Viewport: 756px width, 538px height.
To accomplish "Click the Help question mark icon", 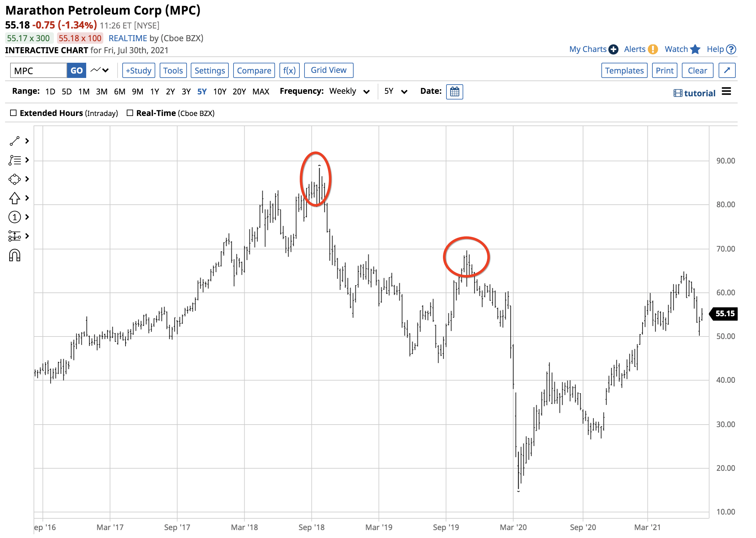I will tap(731, 49).
